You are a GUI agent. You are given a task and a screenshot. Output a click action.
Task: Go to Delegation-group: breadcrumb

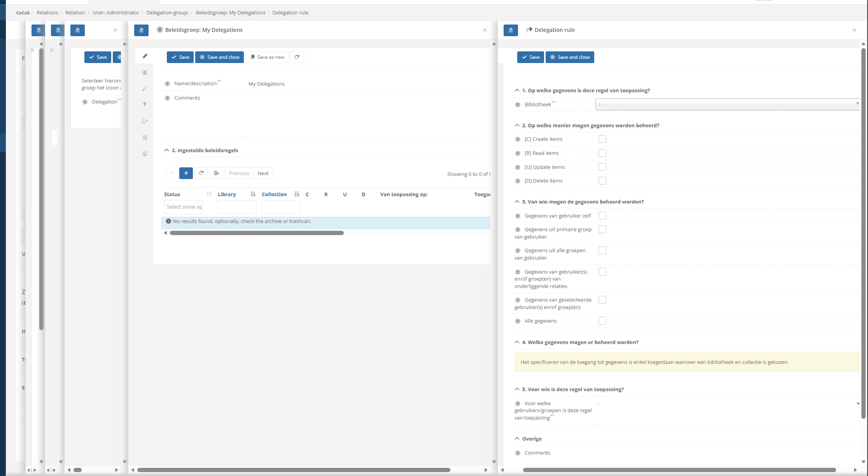coord(167,12)
